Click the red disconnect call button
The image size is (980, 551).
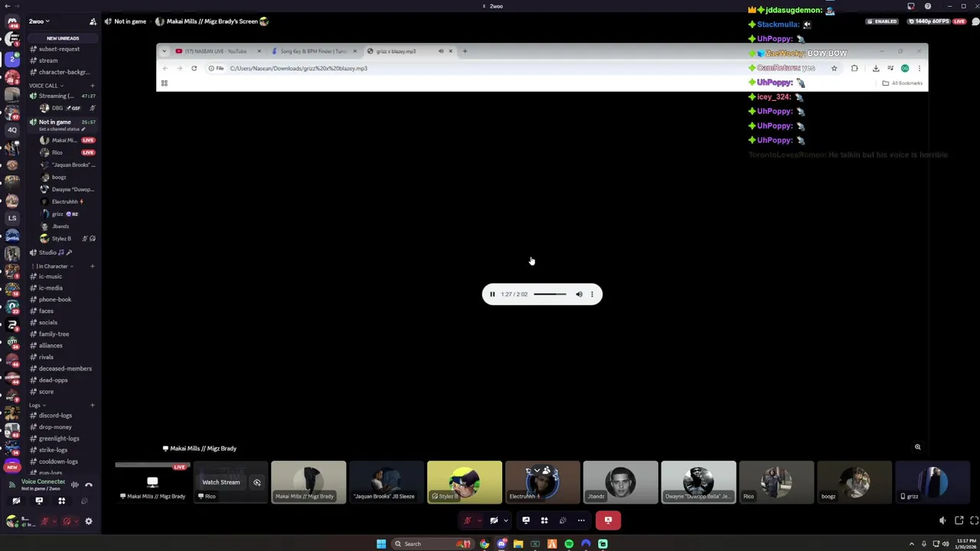608,520
